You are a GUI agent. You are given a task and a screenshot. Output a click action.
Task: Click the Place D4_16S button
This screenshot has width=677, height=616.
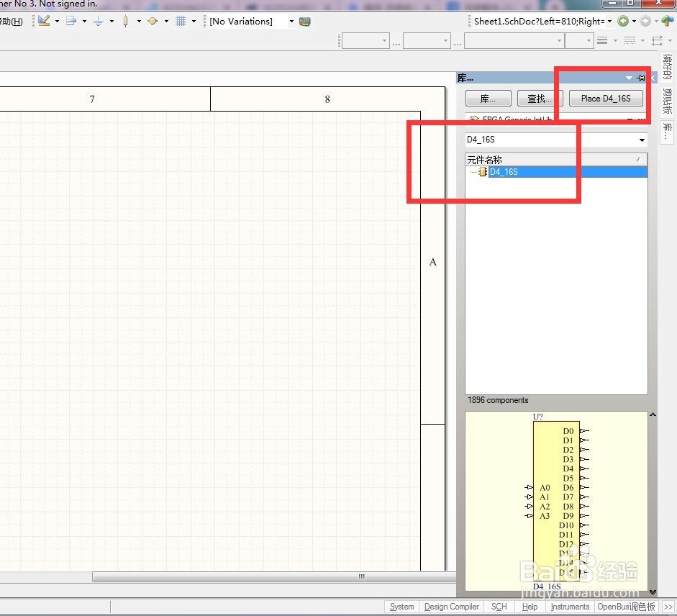pyautogui.click(x=606, y=99)
